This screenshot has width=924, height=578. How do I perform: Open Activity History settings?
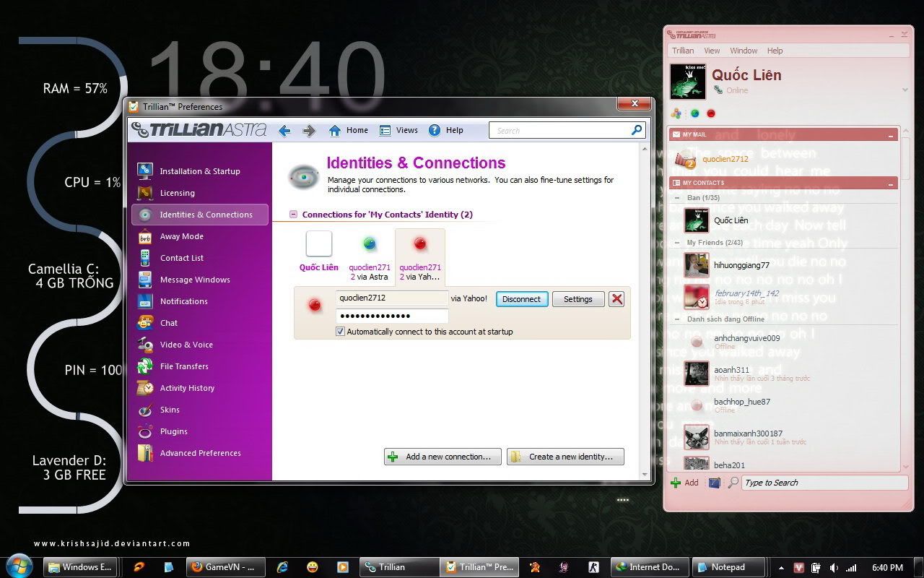[199, 388]
